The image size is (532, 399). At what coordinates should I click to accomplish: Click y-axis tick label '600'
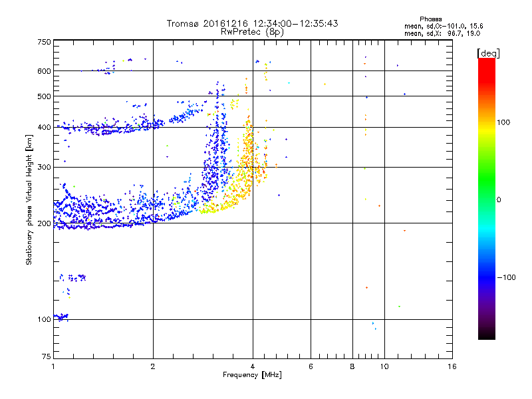[44, 71]
